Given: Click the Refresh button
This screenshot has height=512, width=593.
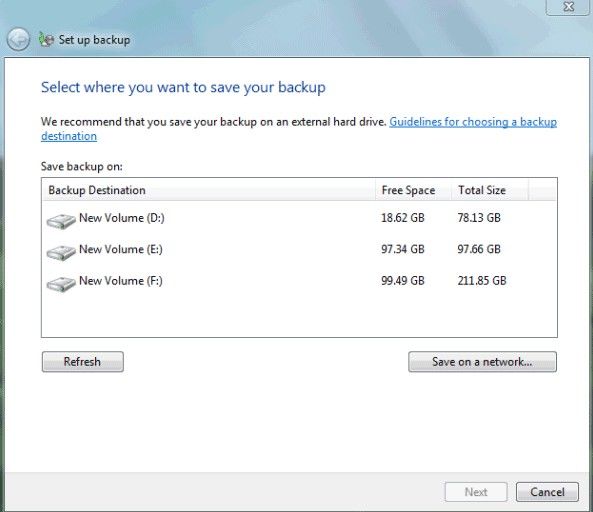Looking at the screenshot, I should coord(82,362).
